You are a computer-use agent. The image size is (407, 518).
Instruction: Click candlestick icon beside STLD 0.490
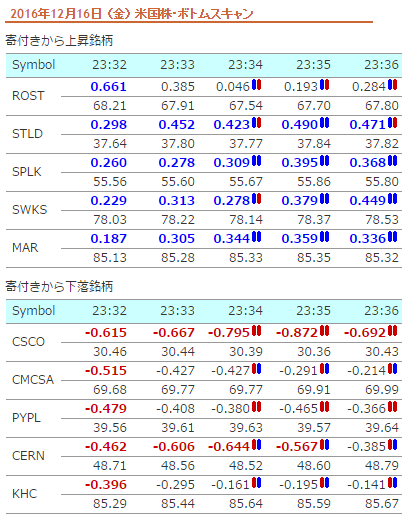(x=324, y=123)
